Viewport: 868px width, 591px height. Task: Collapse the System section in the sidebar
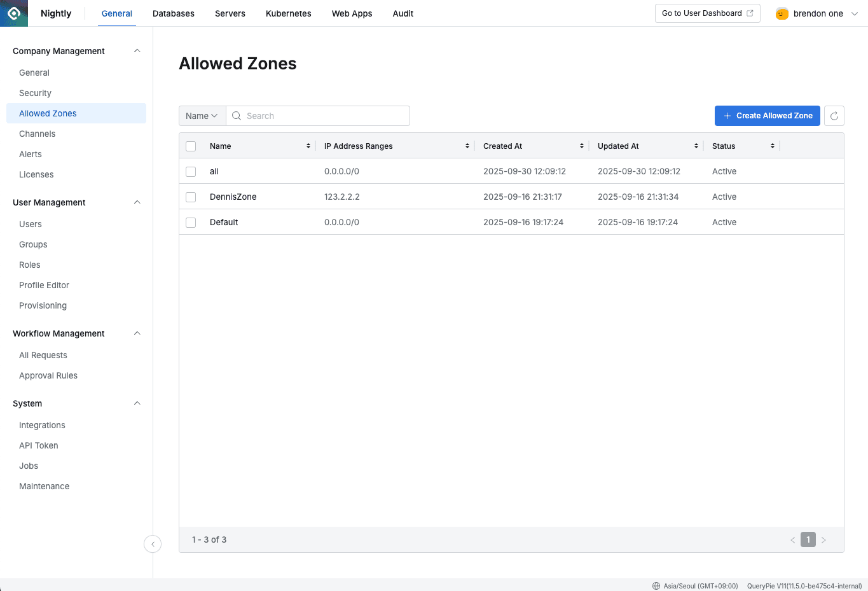(x=137, y=403)
